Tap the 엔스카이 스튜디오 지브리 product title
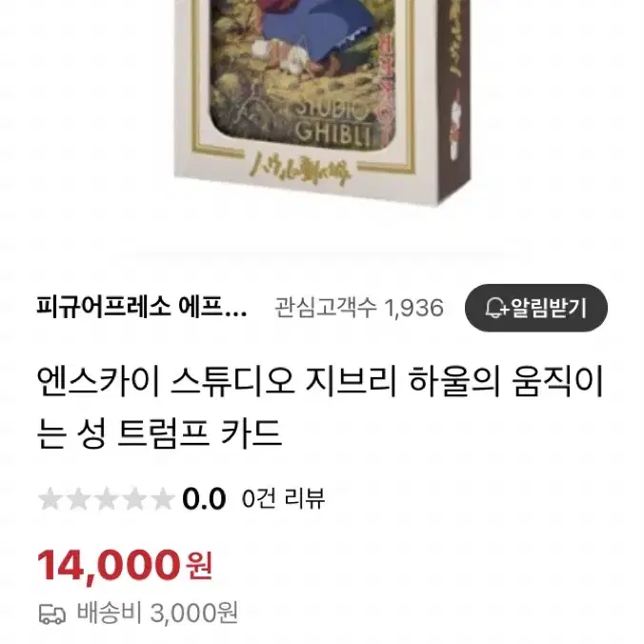 coord(319,407)
